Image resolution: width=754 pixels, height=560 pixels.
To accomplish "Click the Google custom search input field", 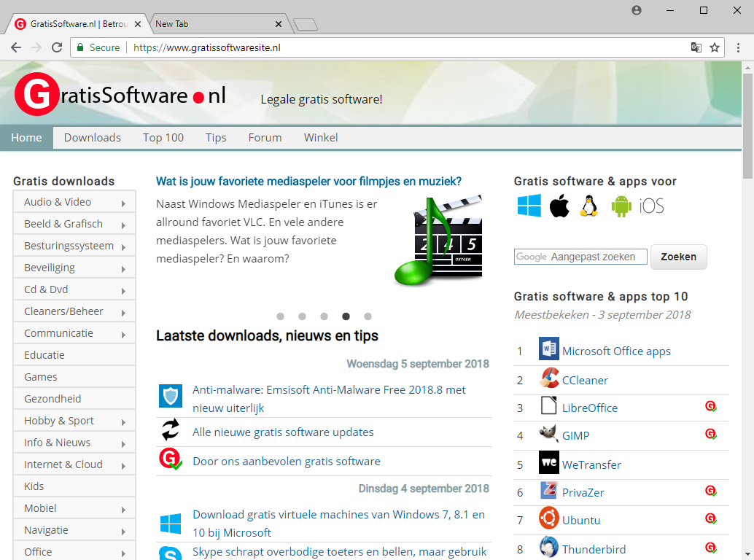I will point(580,257).
